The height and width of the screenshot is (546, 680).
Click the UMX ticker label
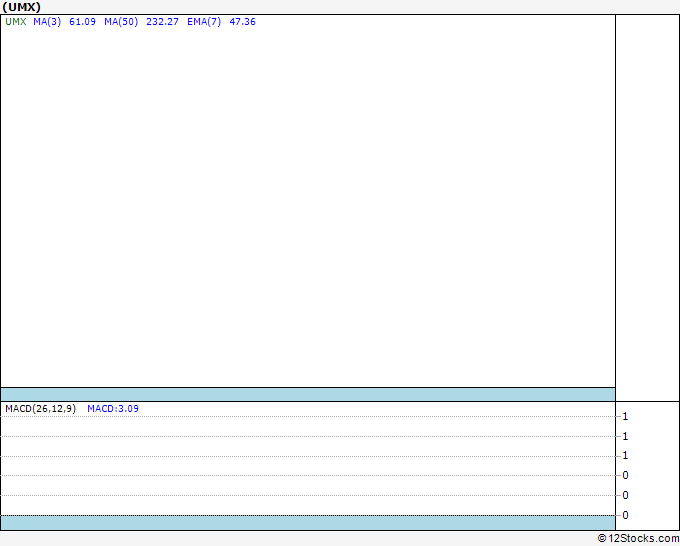coord(16,22)
